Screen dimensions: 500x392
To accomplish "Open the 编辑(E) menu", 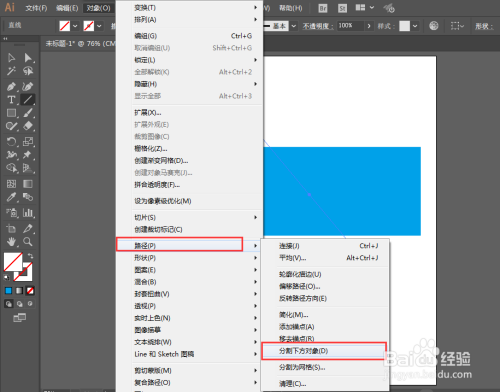I will click(x=67, y=8).
